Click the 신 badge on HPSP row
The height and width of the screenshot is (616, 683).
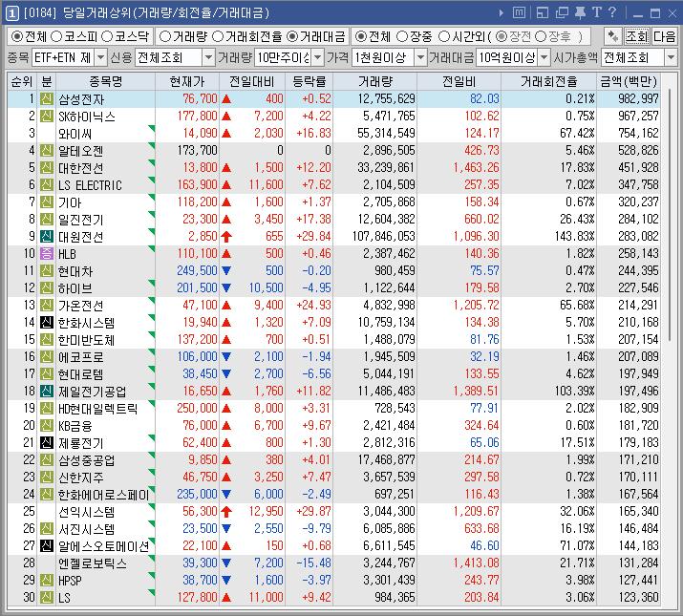tap(46, 580)
